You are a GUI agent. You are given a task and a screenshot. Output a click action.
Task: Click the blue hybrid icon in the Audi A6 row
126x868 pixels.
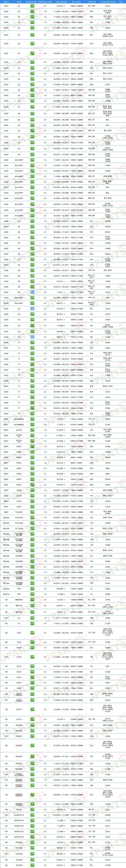pyautogui.click(x=32, y=292)
